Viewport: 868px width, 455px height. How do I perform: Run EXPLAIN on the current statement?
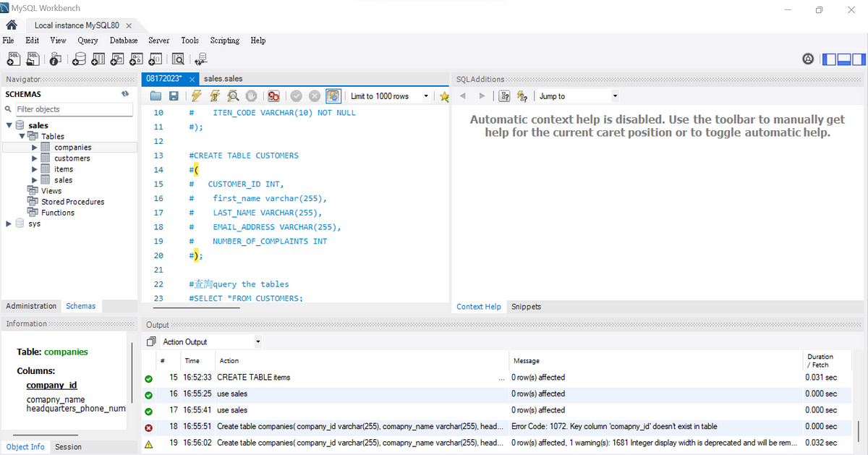pyautogui.click(x=233, y=96)
